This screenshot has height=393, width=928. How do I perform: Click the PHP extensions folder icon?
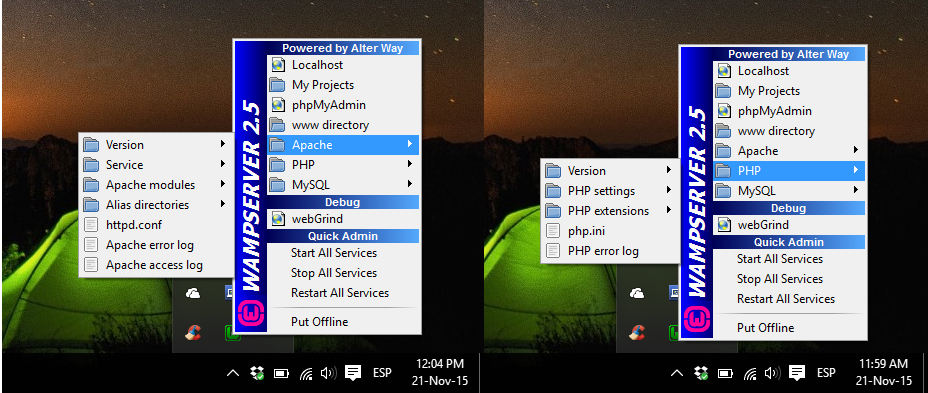tap(553, 211)
